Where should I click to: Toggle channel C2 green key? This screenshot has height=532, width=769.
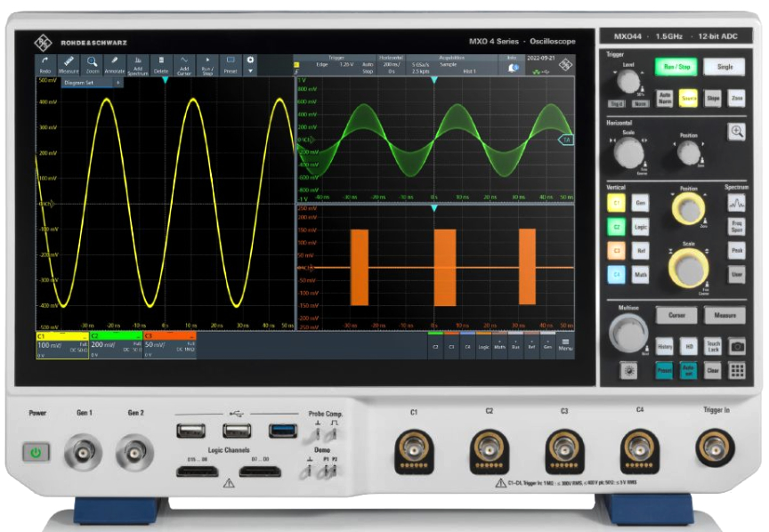pos(617,227)
